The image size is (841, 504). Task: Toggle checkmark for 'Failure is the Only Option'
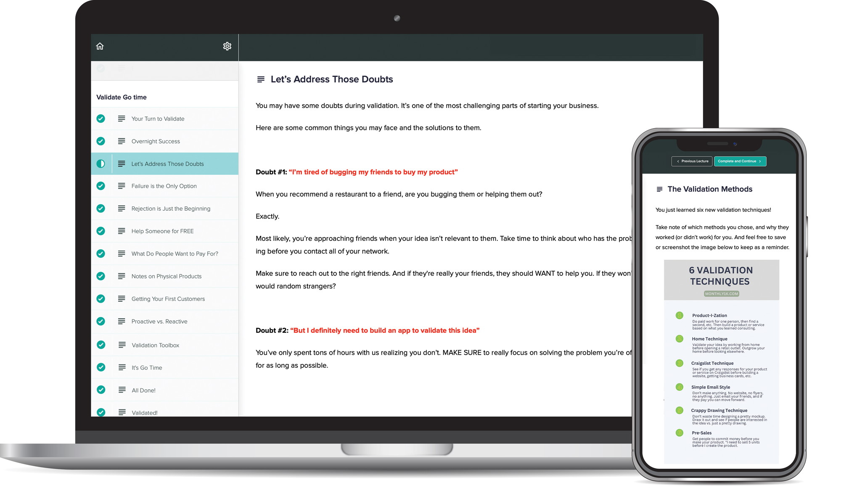coord(102,186)
